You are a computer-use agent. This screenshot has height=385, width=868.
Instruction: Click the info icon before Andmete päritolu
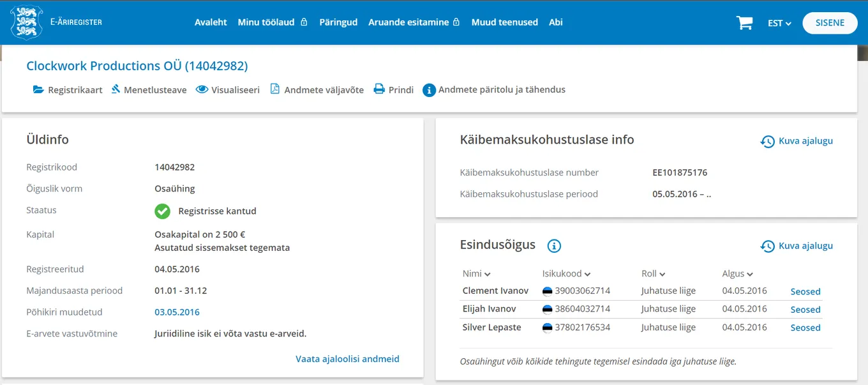[x=429, y=90]
